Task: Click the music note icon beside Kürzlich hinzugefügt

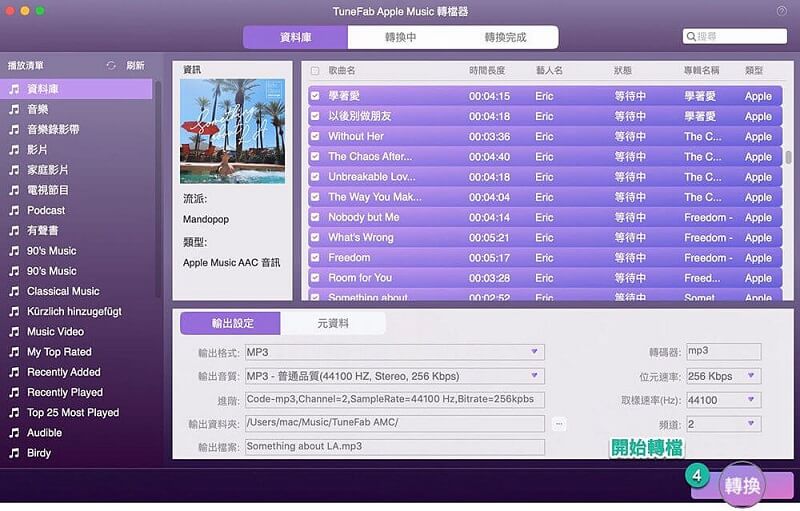Action: [x=14, y=312]
